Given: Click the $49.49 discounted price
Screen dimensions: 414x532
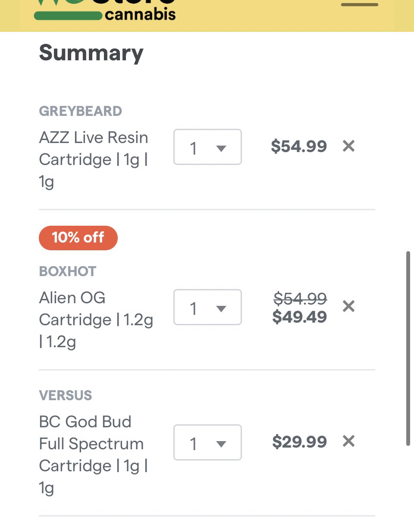Looking at the screenshot, I should click(x=300, y=317).
